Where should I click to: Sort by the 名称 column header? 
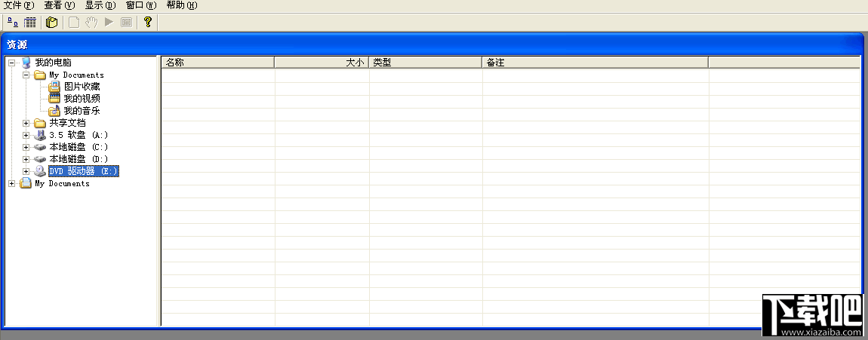[217, 63]
